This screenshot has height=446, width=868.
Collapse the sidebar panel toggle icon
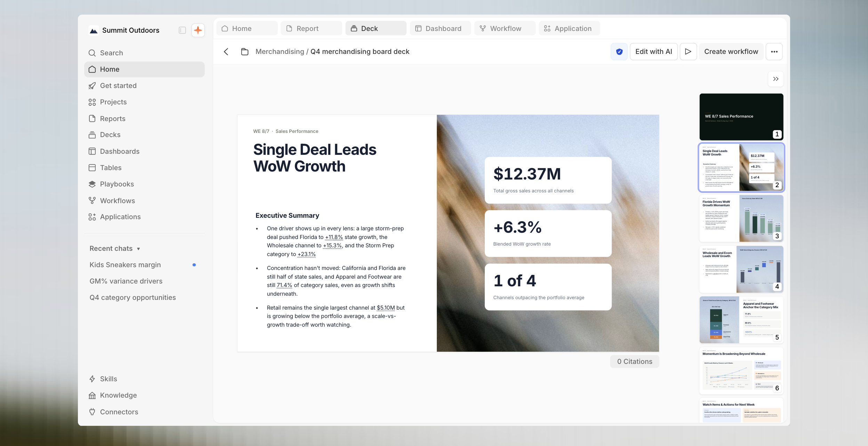pos(182,30)
